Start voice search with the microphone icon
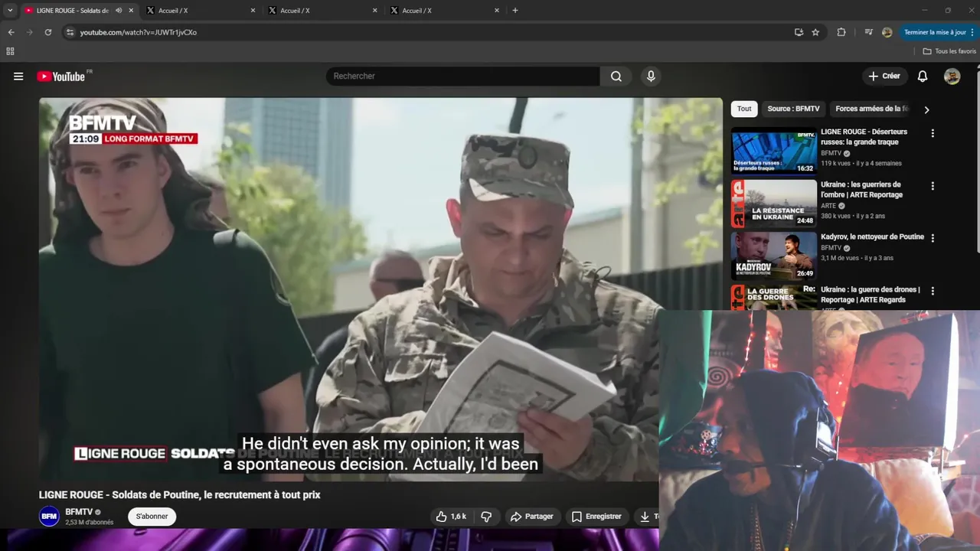Image resolution: width=980 pixels, height=551 pixels. pos(651,76)
